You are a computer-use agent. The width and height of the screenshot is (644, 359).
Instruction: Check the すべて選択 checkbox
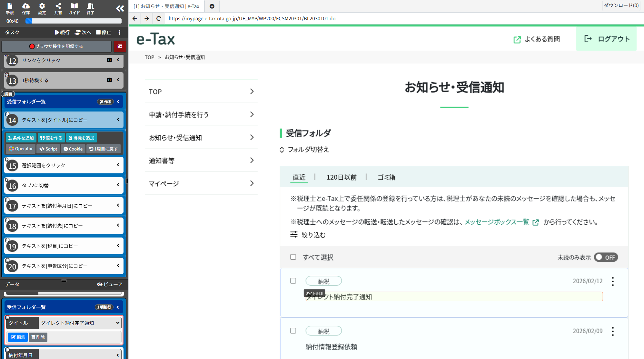click(293, 257)
